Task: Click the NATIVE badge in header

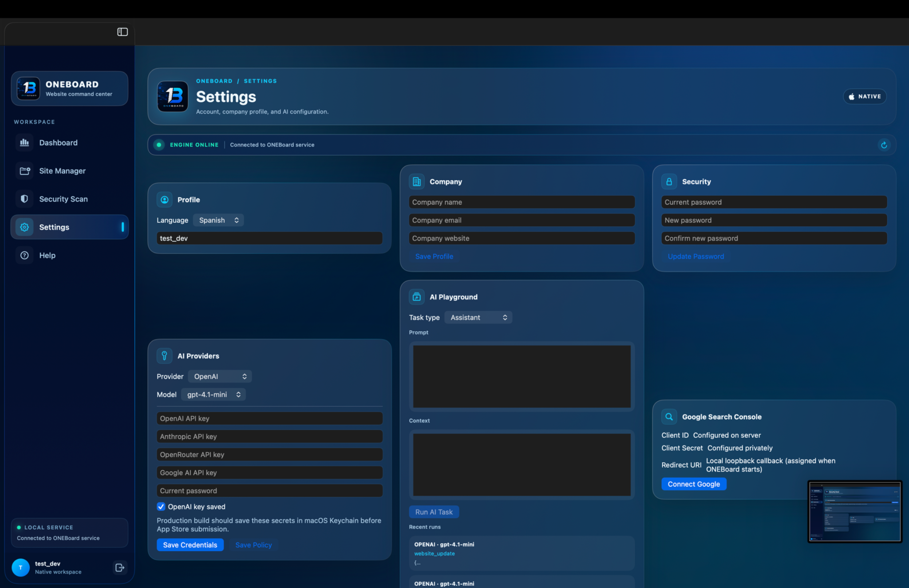Action: (865, 96)
